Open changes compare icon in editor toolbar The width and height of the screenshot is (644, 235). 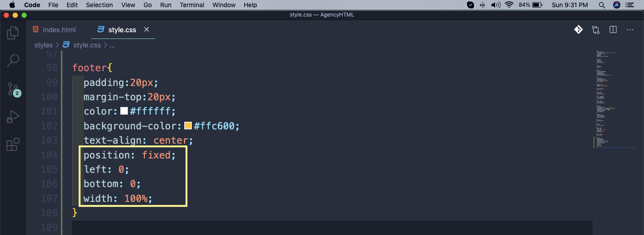[x=596, y=30]
